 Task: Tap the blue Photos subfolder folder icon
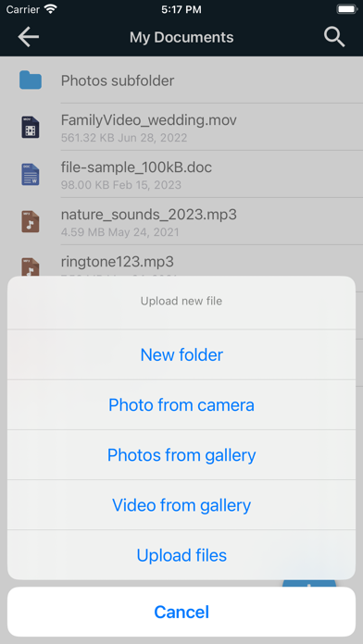click(x=31, y=80)
